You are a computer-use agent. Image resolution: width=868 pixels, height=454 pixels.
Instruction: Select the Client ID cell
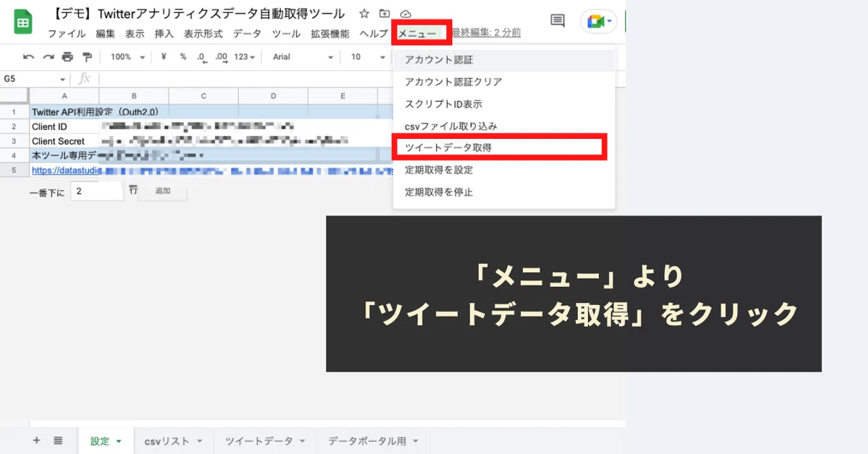tap(64, 127)
